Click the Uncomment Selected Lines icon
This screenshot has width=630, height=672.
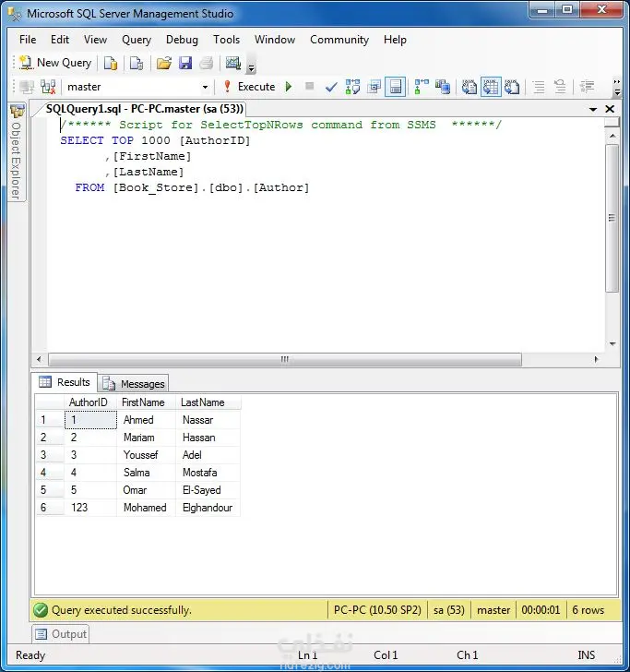coord(560,87)
